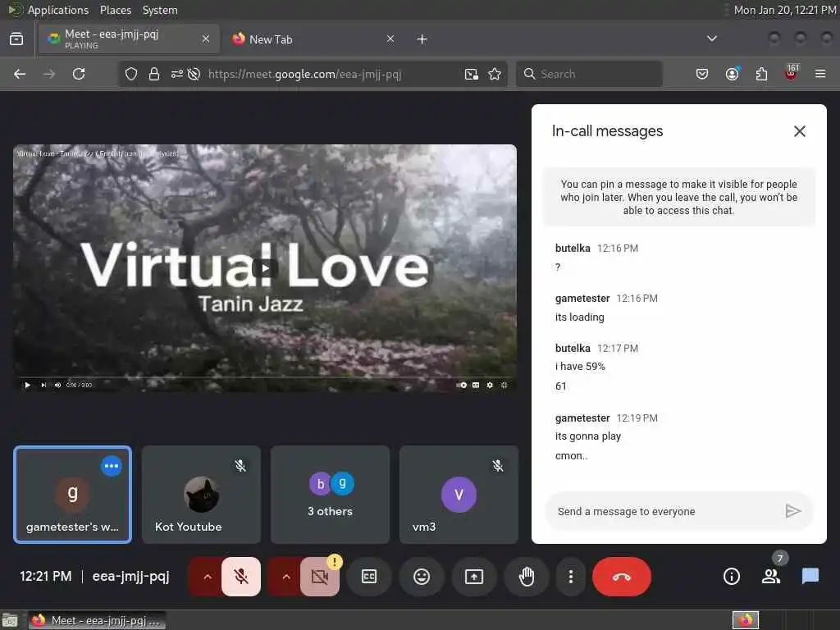Open meeting details info icon
Viewport: 840px width, 630px height.
pos(731,577)
